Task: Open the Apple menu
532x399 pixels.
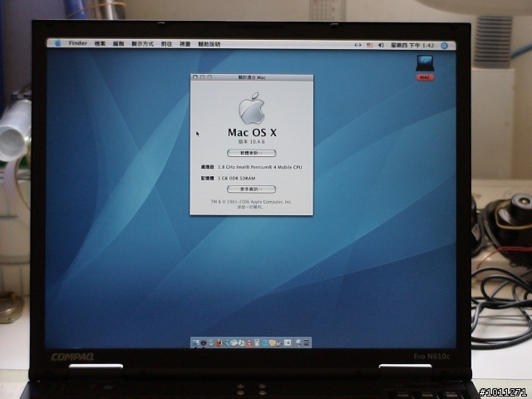Action: [x=58, y=43]
